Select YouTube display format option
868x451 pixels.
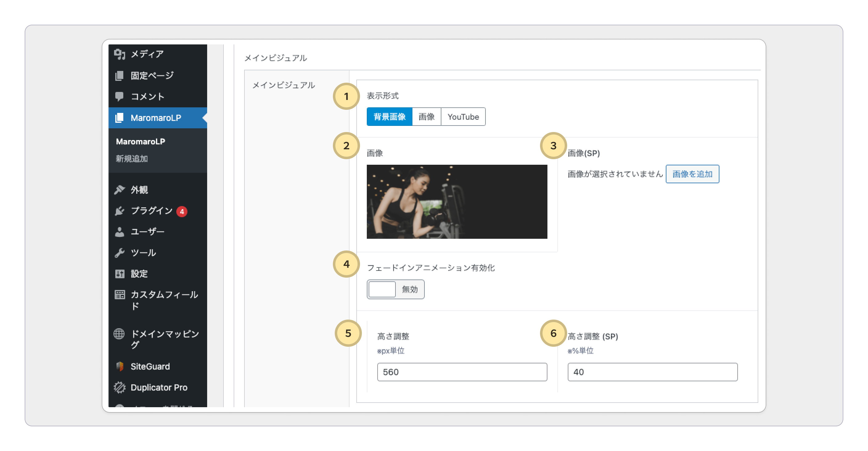(x=463, y=117)
